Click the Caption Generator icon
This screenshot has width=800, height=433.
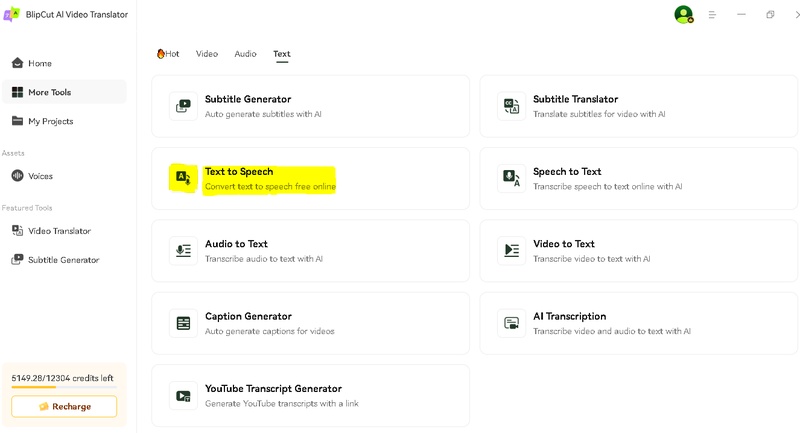coord(183,323)
